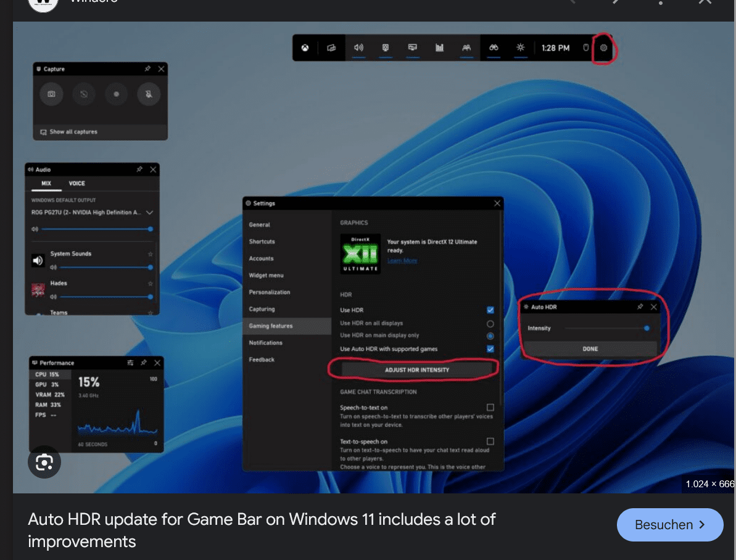Mute the default output speaker icon in Audio
736x560 pixels.
pyautogui.click(x=35, y=229)
